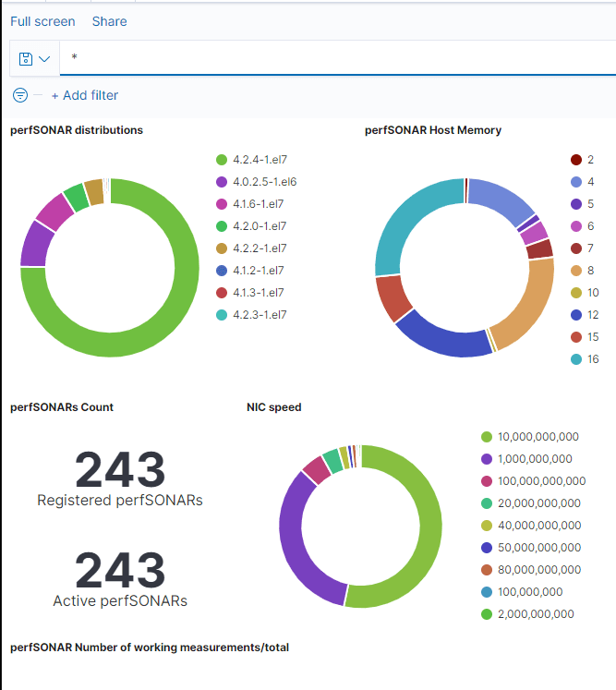Screen dimensions: 616x690
Task: Click memory legend entry 6
Action: point(582,226)
